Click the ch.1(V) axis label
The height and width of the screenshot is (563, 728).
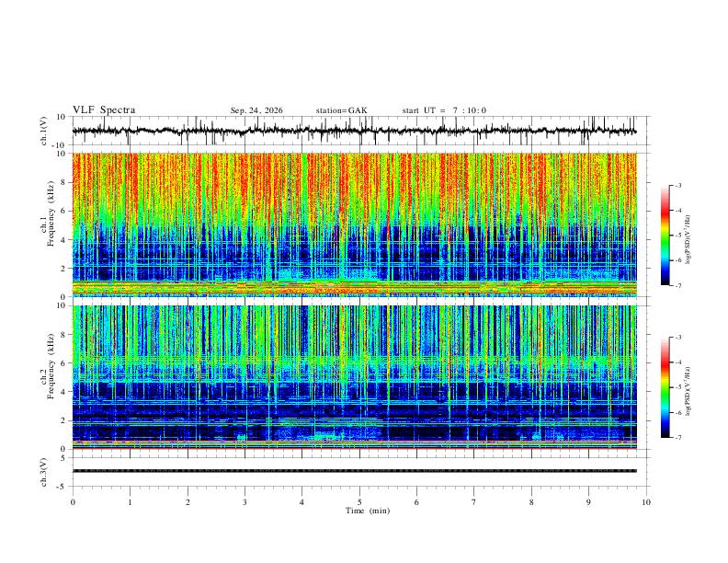point(44,131)
